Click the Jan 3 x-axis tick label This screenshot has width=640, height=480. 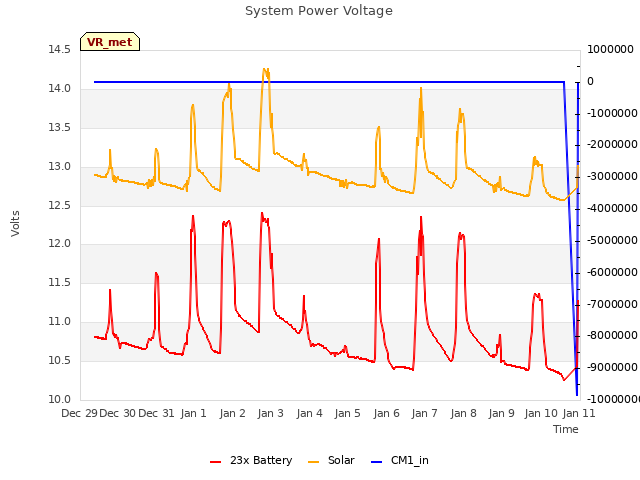(x=271, y=413)
